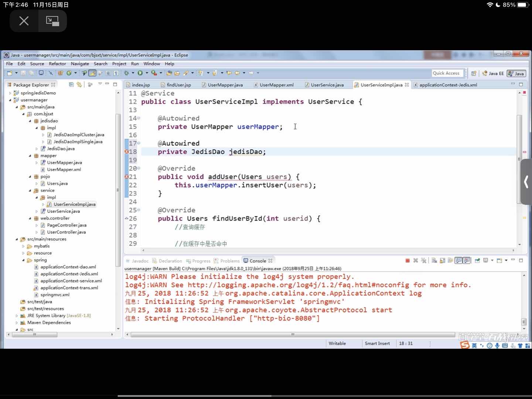Open the Open Console dropdown arrow
The width and height of the screenshot is (532, 399).
[506, 260]
